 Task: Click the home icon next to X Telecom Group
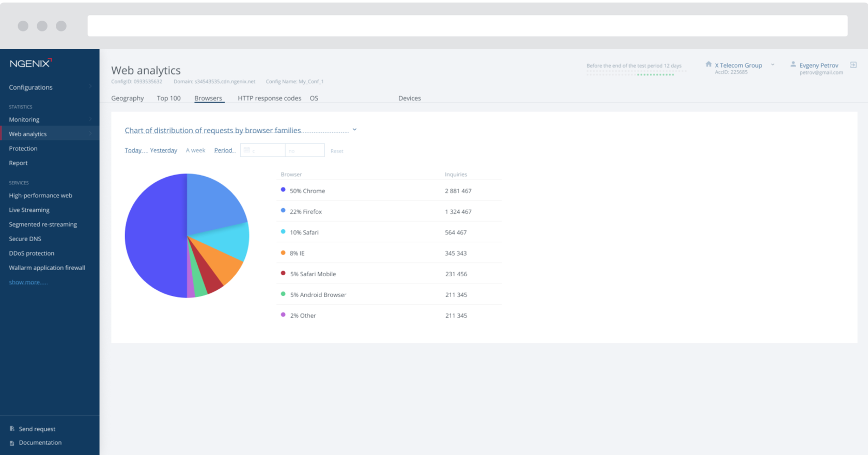708,65
